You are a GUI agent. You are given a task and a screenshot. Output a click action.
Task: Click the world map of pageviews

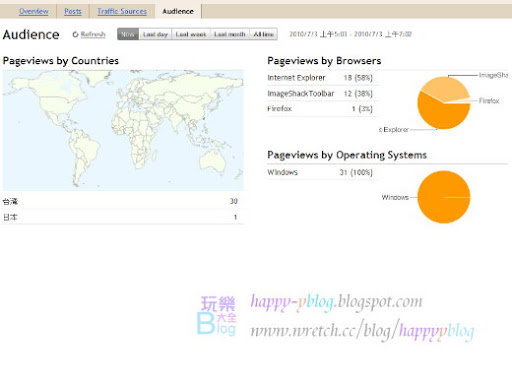point(123,130)
